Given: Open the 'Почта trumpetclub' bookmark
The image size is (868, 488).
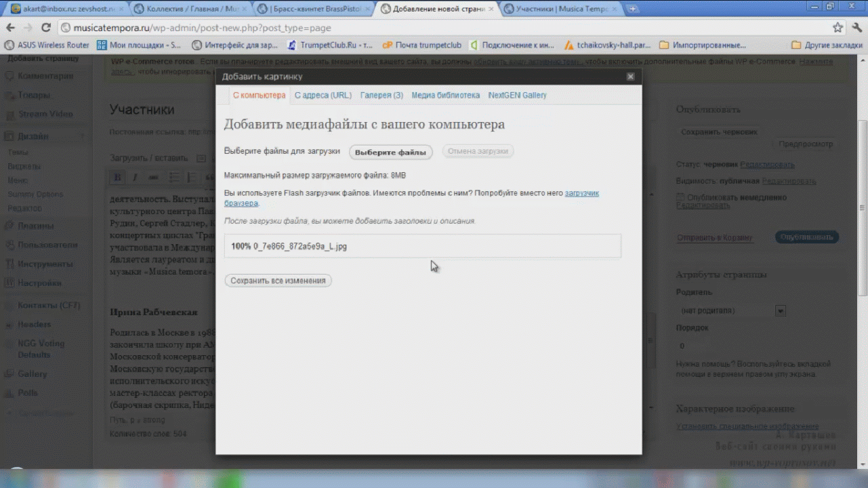Looking at the screenshot, I should 422,45.
